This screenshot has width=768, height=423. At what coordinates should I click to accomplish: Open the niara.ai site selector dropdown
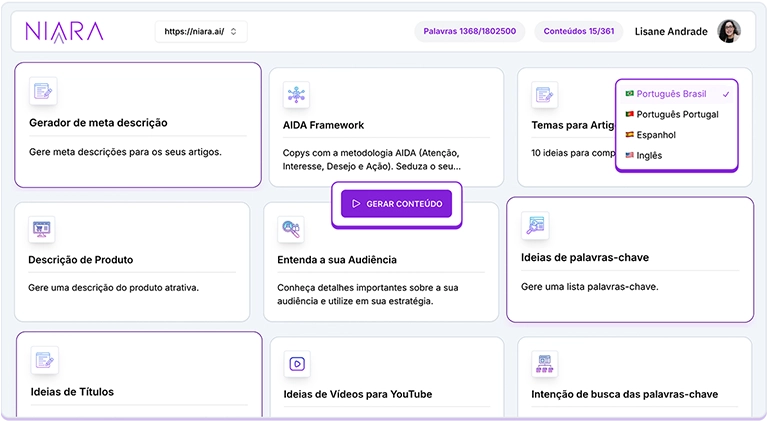200,32
